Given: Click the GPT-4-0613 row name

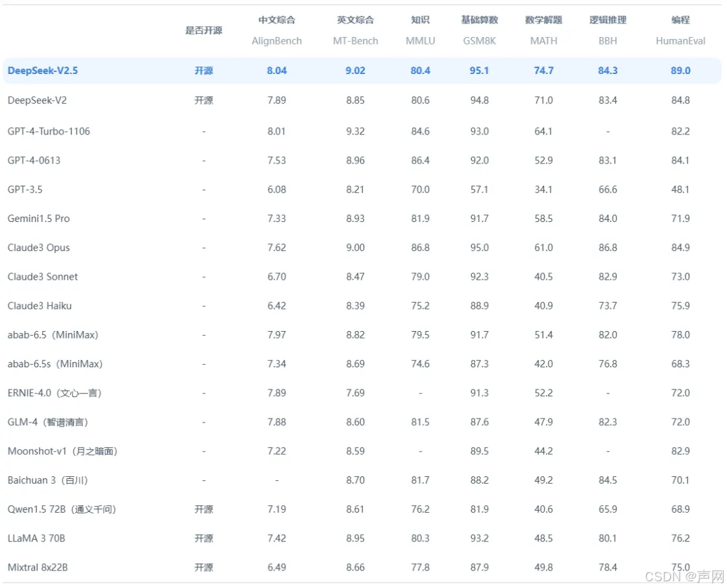Looking at the screenshot, I should (34, 160).
